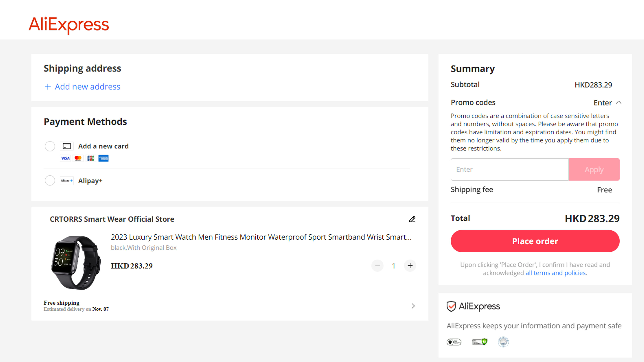The image size is (644, 362).
Task: Click the American Express logo
Action: pyautogui.click(x=103, y=158)
